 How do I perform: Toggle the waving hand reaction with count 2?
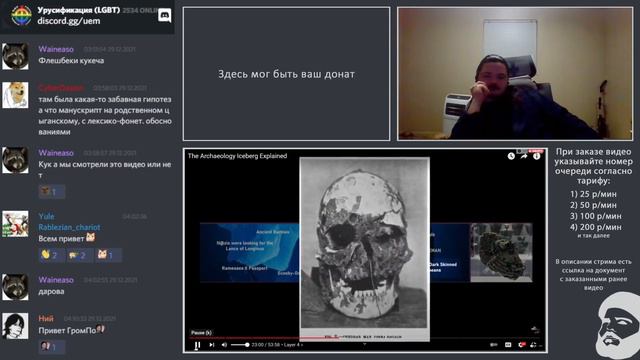(51, 255)
